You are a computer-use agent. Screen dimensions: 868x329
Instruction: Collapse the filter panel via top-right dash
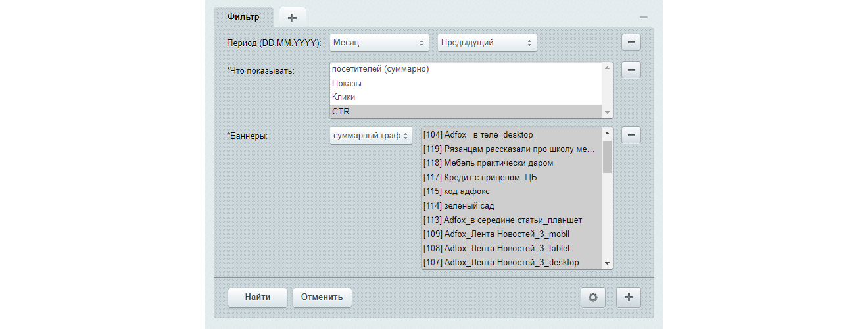coord(644,17)
